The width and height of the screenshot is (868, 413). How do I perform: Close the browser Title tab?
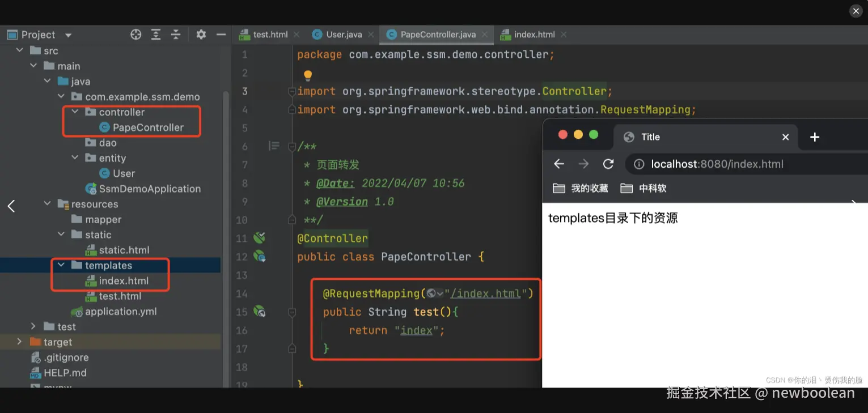[785, 137]
